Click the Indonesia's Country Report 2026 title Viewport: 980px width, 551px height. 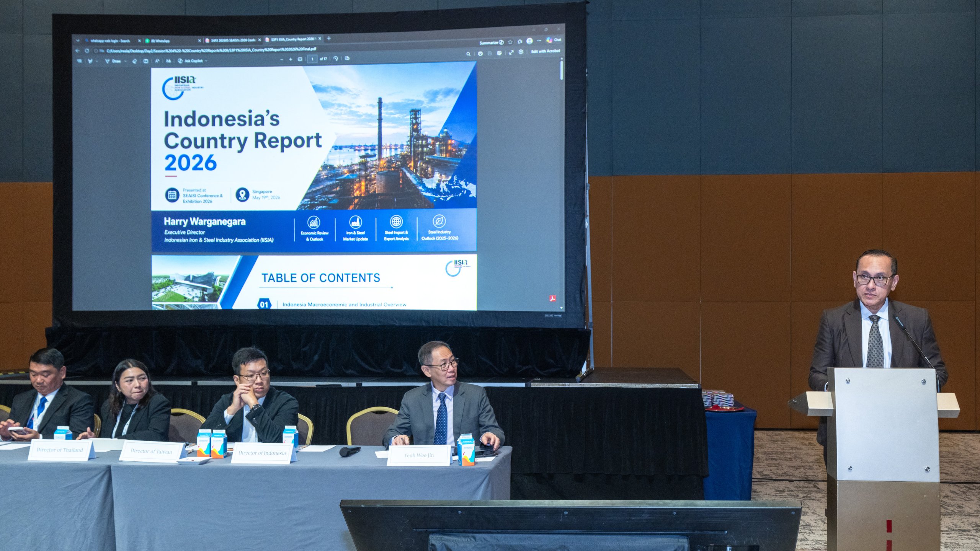[x=243, y=140]
